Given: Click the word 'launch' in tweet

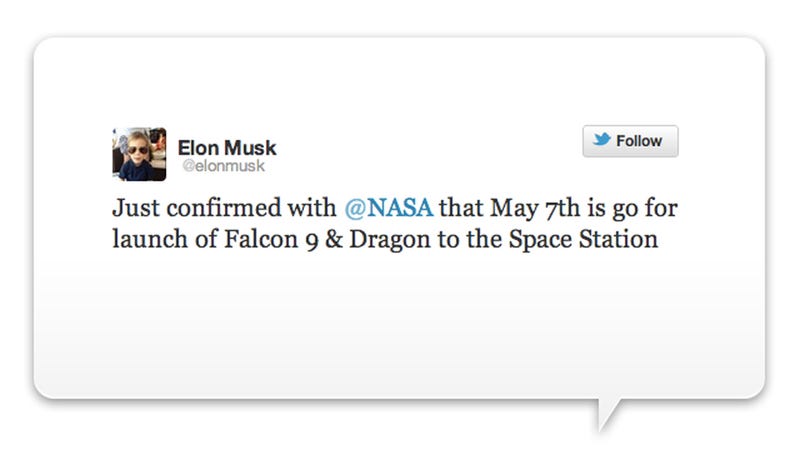Looking at the screenshot, I should (x=150, y=239).
